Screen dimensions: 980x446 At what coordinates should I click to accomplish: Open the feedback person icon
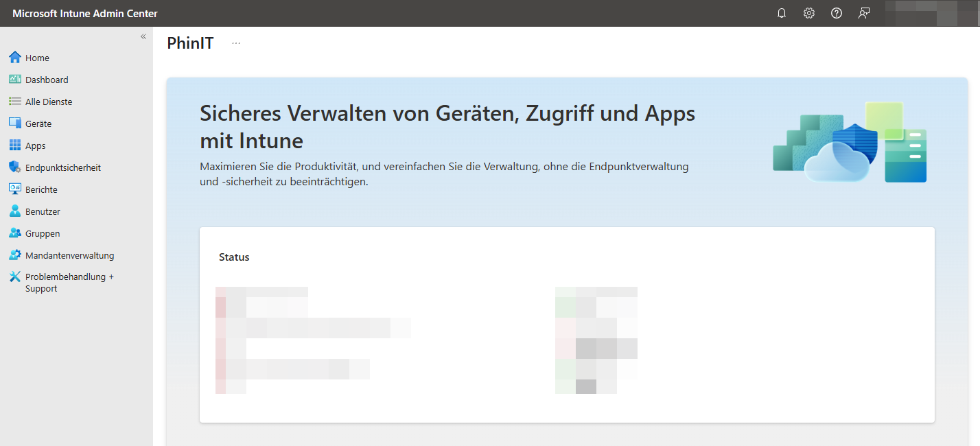tap(864, 13)
